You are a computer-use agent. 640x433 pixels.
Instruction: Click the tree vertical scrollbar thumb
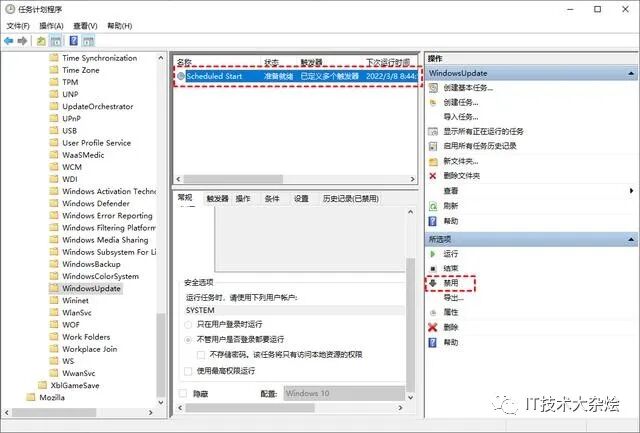click(x=161, y=354)
